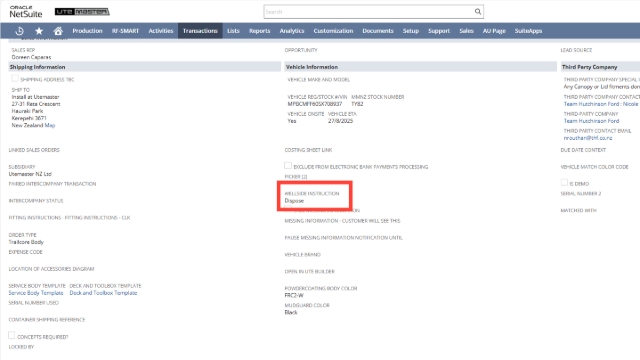Click the Linked Sales Orders label
This screenshot has height=360, width=640.
(34, 150)
